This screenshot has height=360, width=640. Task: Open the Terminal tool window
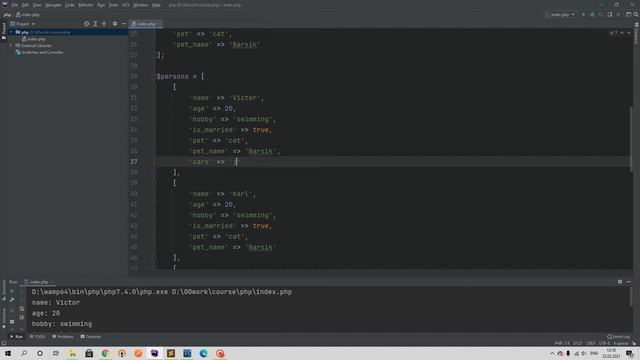click(x=91, y=337)
